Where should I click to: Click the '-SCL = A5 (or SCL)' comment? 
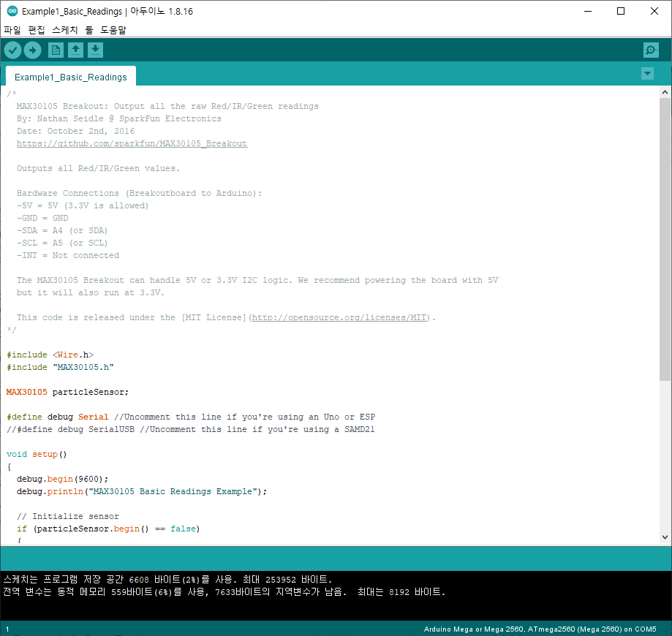pos(62,243)
